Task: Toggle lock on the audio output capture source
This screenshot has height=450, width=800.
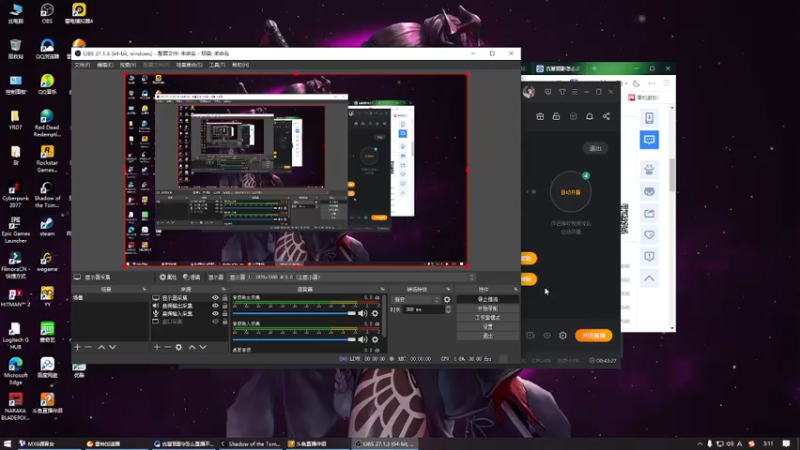Action: point(224,306)
